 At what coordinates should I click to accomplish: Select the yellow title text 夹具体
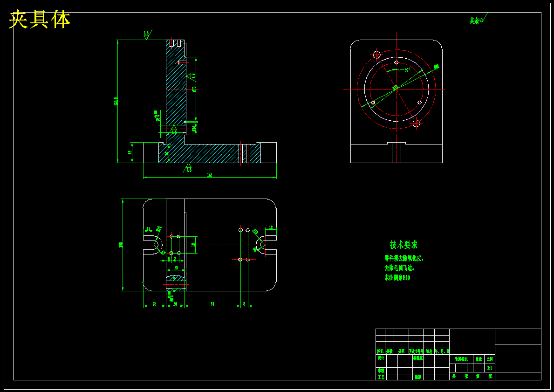(x=40, y=20)
